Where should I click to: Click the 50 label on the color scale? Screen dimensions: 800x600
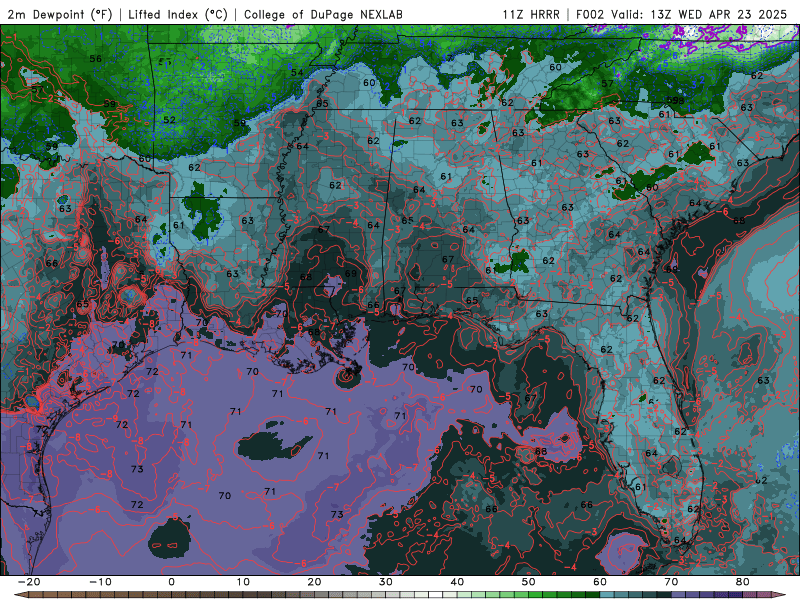click(529, 582)
